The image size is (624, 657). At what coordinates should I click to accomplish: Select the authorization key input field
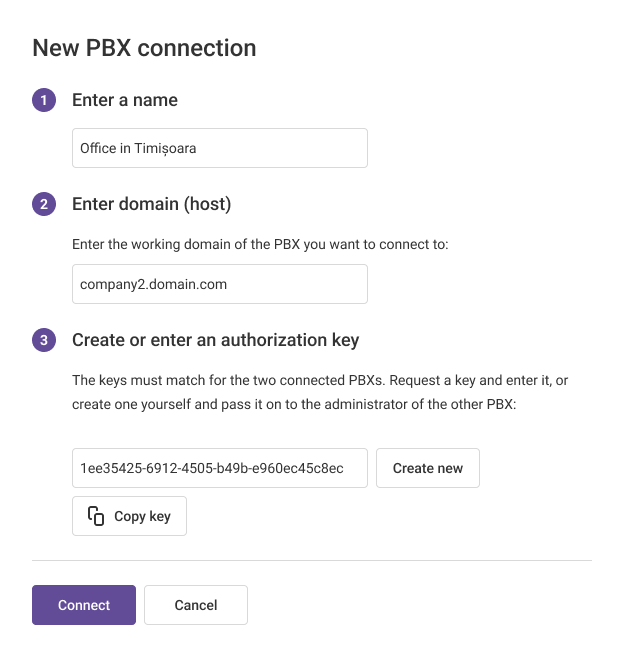click(x=219, y=468)
